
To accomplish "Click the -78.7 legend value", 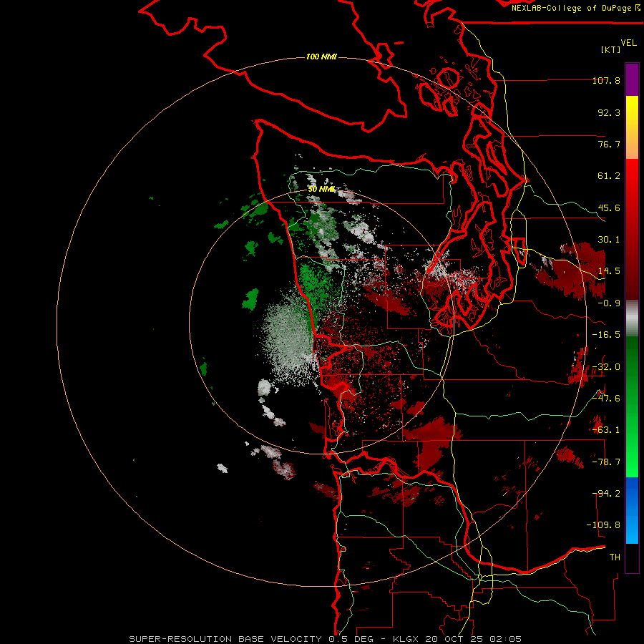I will point(606,462).
